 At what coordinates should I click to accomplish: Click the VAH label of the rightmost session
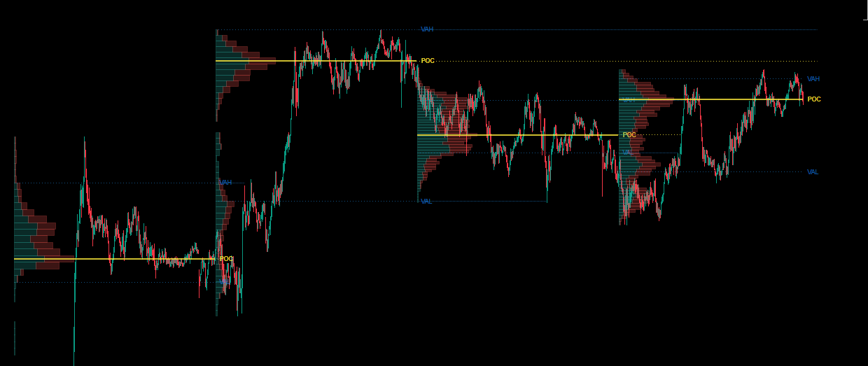tap(813, 79)
